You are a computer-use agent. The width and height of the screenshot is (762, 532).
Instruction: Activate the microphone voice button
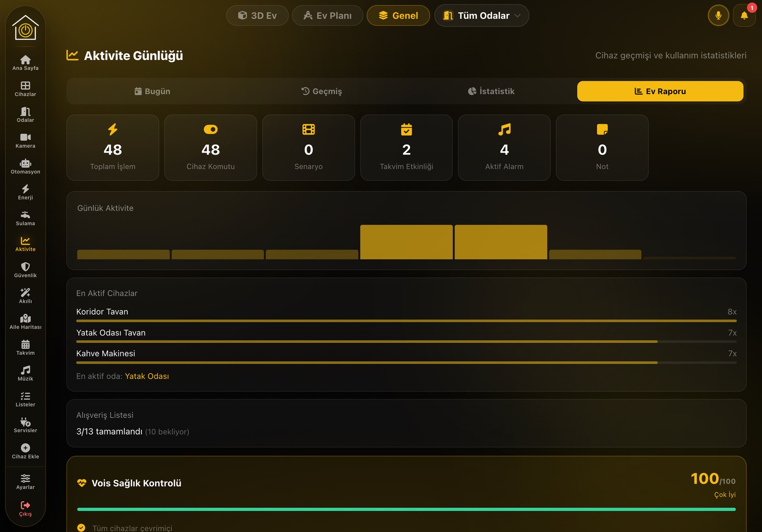click(x=718, y=16)
